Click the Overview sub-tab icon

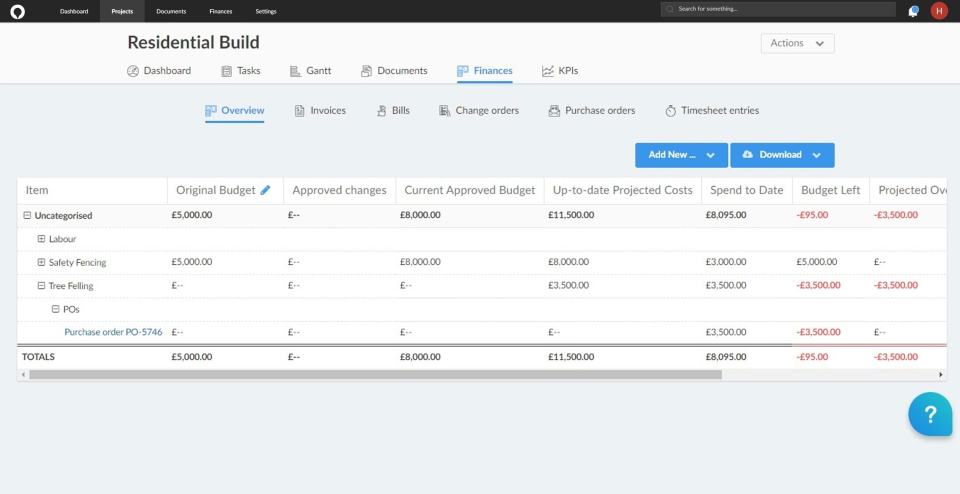(x=211, y=111)
